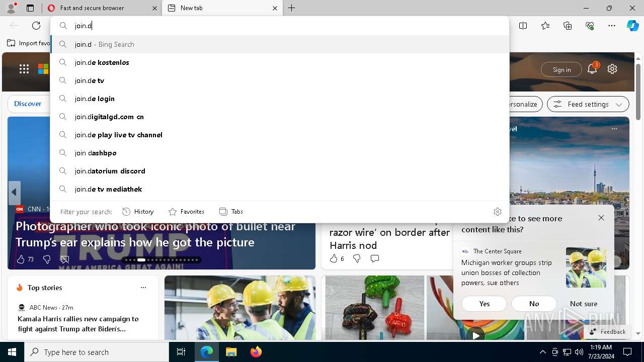Choose suggestion 'join.de tv mediathek'
Image resolution: width=644 pixels, height=362 pixels.
280,189
